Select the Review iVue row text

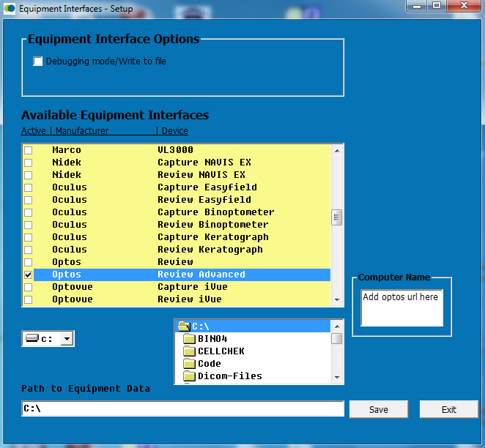pos(190,299)
